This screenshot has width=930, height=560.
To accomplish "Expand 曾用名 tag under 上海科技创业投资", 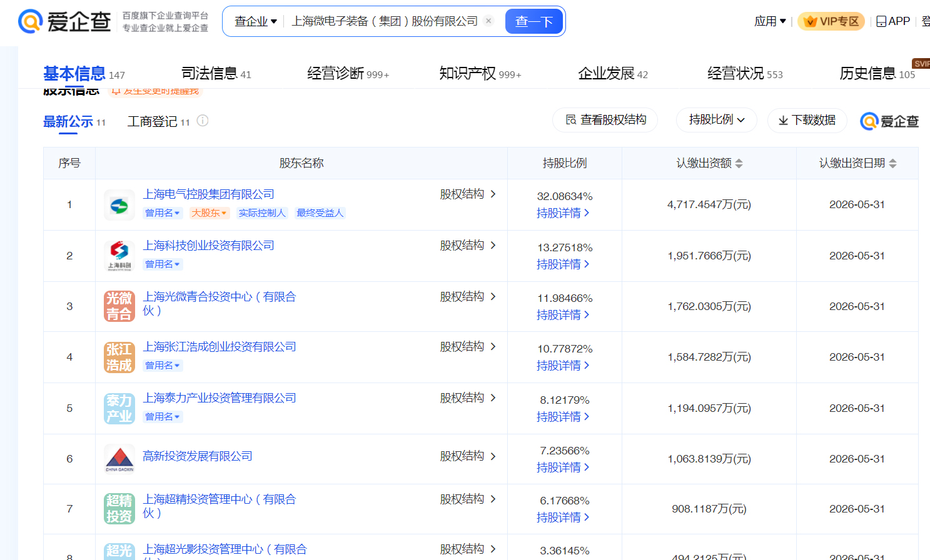I will [x=163, y=264].
